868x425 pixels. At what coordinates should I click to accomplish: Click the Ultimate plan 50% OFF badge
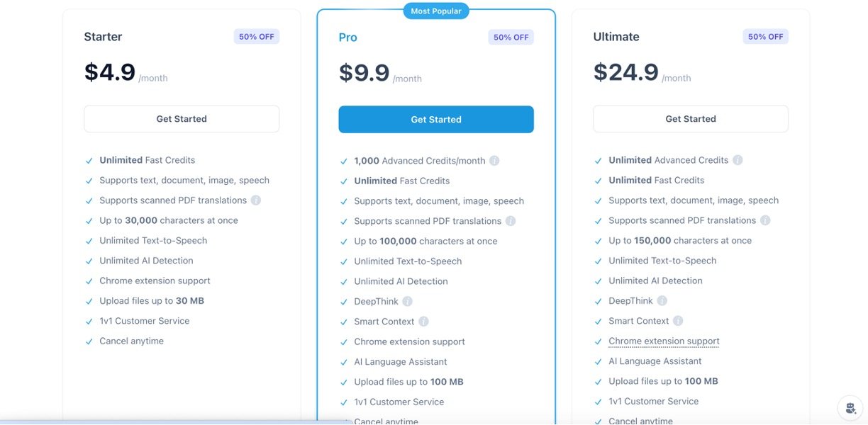click(766, 37)
